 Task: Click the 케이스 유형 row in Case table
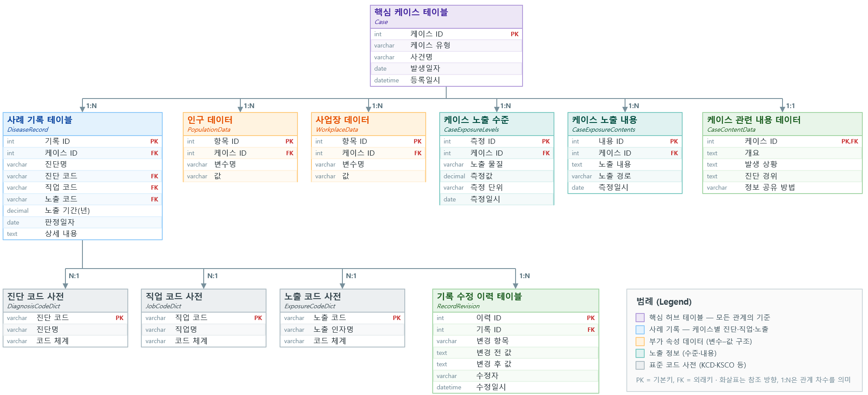[x=446, y=45]
